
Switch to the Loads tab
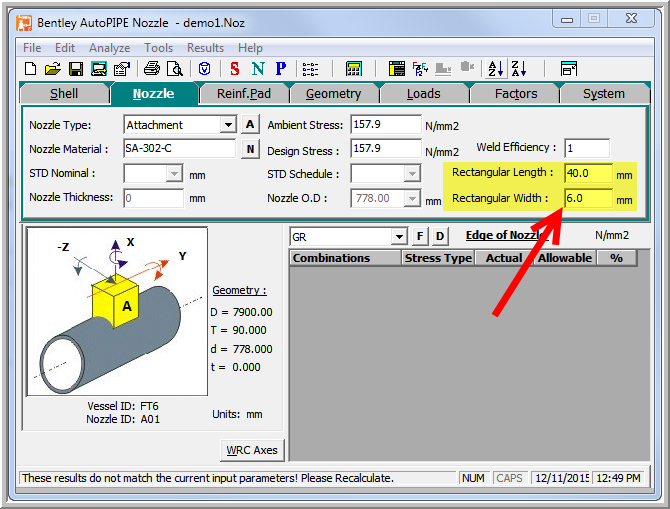[423, 94]
